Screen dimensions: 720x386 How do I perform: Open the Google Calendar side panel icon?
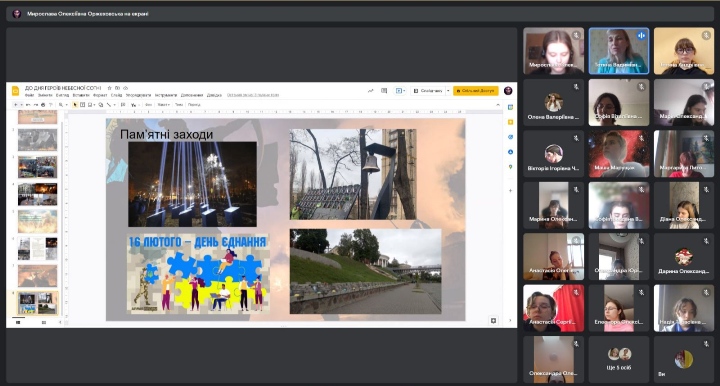[x=510, y=107]
